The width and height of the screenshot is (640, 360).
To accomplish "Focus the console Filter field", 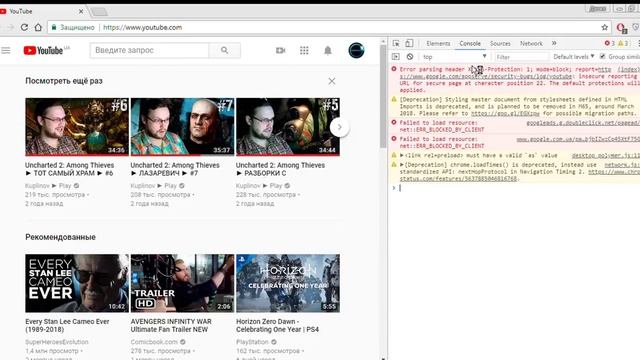I will [x=522, y=57].
